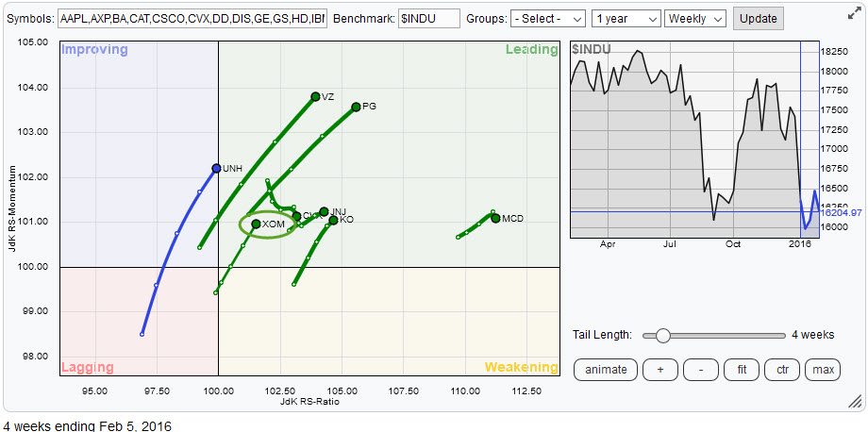Click the max button
The height and width of the screenshot is (432, 868).
click(823, 370)
